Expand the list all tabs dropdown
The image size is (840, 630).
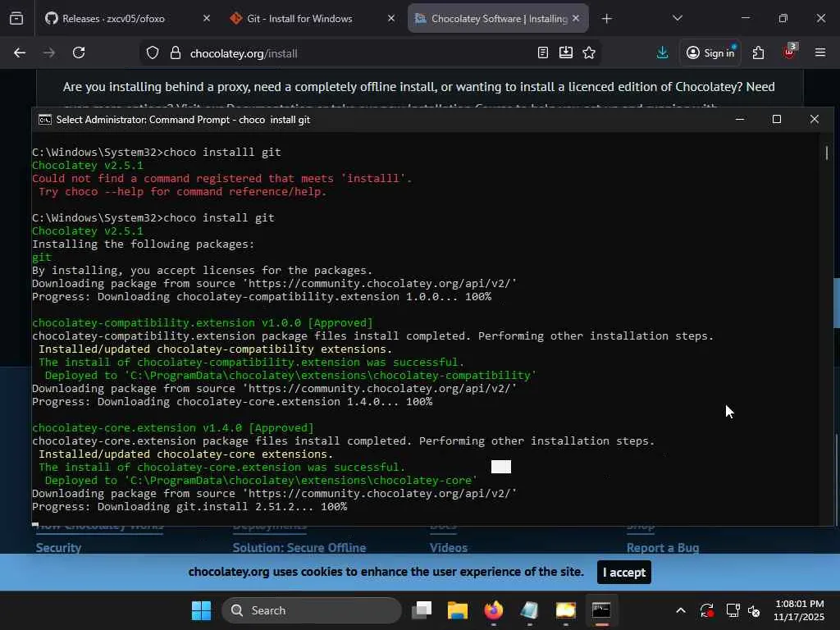pos(677,18)
